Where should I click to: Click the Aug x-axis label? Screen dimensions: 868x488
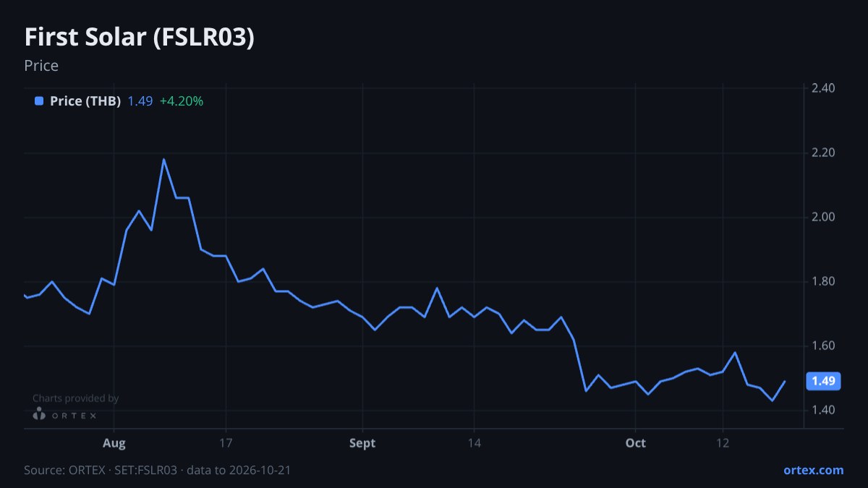(x=114, y=443)
